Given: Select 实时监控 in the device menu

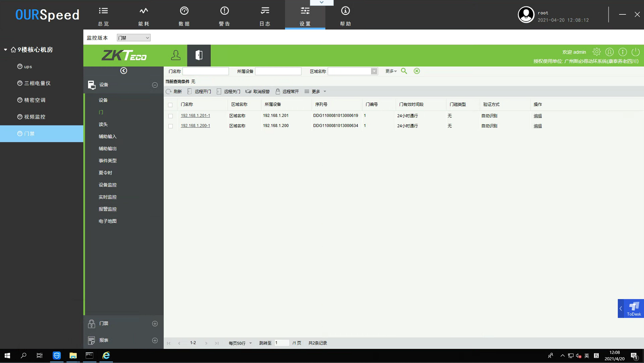Looking at the screenshot, I should (108, 197).
